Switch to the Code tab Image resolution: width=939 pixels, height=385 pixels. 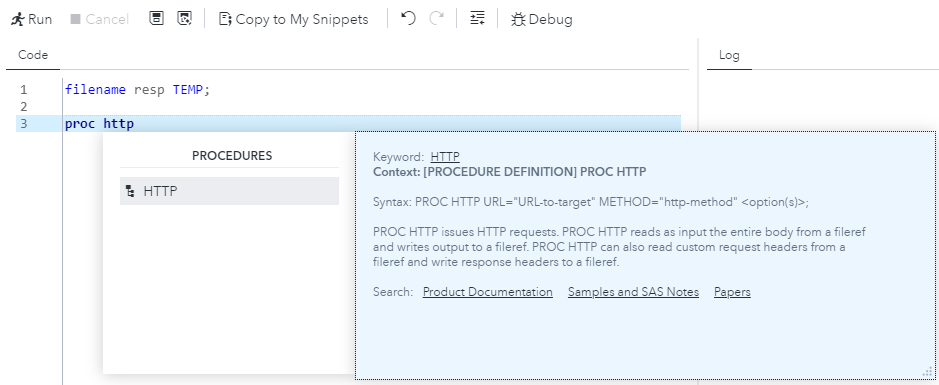pyautogui.click(x=33, y=55)
